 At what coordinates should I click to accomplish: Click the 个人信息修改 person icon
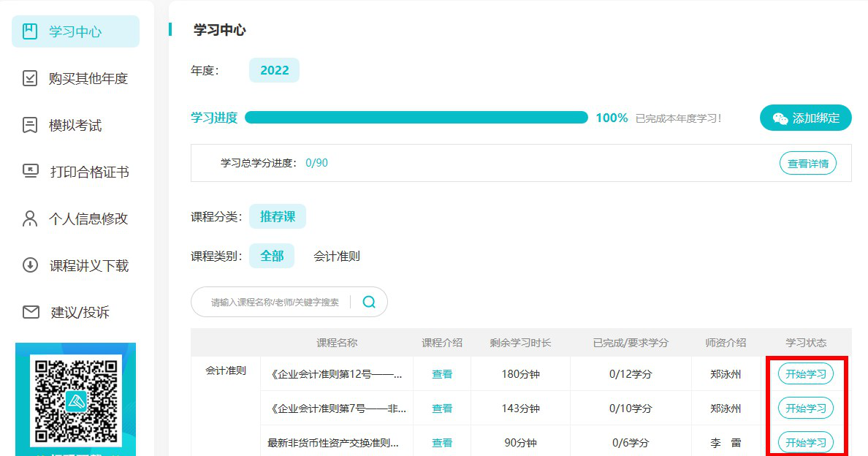point(30,218)
